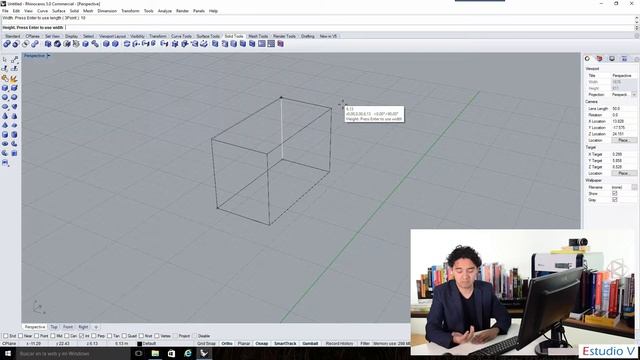Open the Layers panel tab icon
The height and width of the screenshot is (360, 640).
599,59
